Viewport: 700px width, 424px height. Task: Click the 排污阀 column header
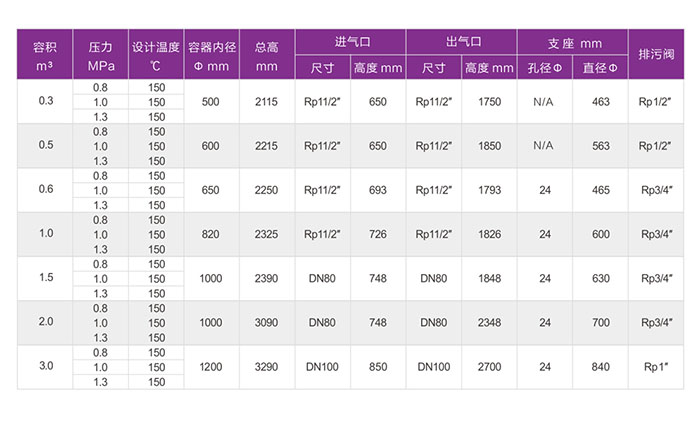tap(656, 54)
